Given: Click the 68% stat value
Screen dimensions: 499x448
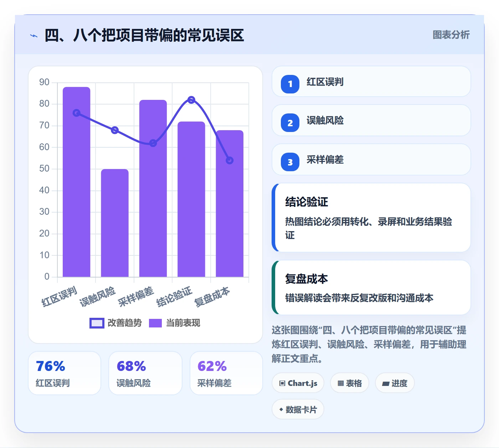Looking at the screenshot, I should (x=132, y=366).
